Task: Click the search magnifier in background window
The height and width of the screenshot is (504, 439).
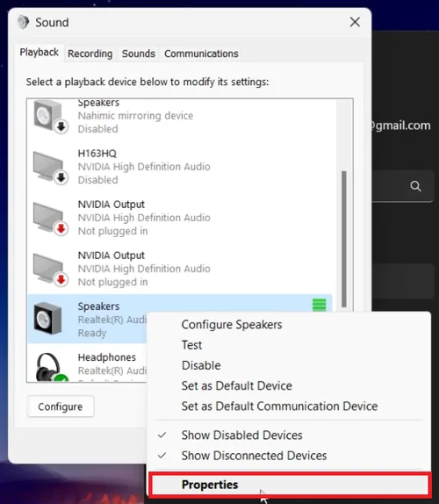Action: [415, 186]
